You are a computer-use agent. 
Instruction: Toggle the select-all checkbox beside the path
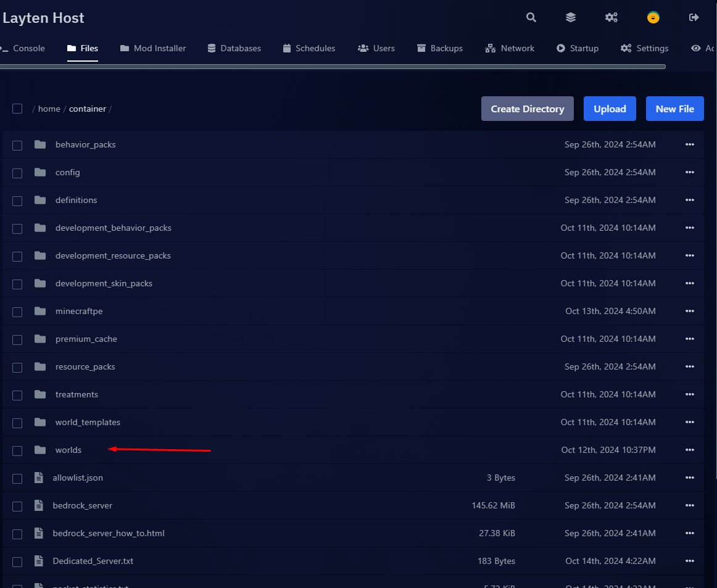(17, 109)
